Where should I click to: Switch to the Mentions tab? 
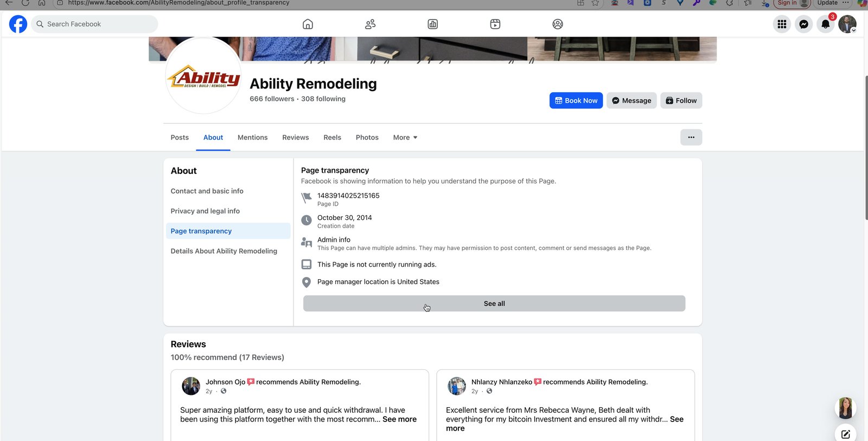click(253, 137)
